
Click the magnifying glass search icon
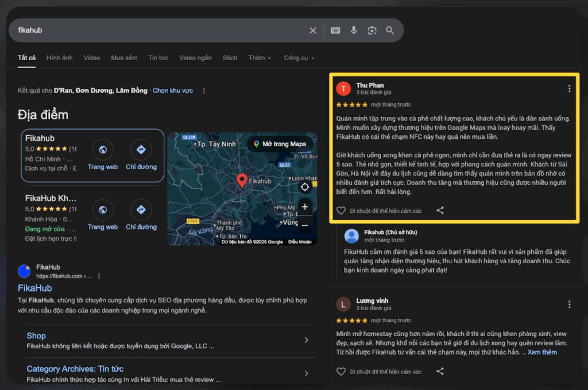point(390,30)
